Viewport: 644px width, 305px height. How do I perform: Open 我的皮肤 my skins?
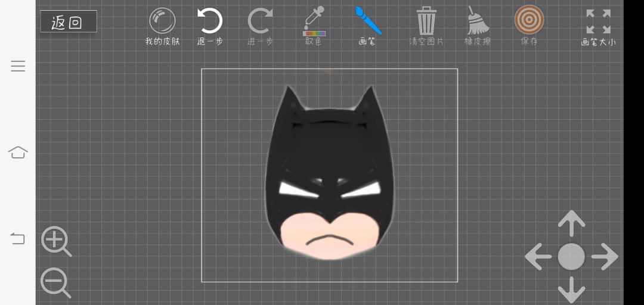162,26
